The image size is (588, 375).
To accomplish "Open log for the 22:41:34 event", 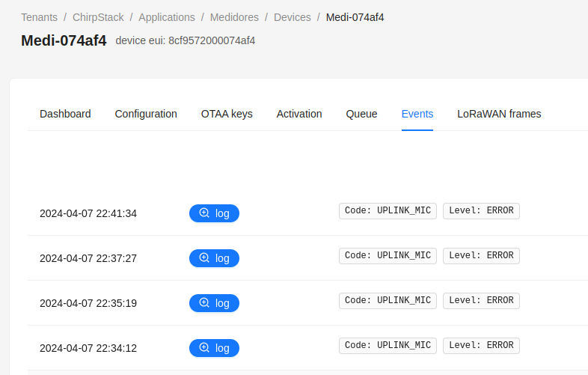I will click(214, 213).
